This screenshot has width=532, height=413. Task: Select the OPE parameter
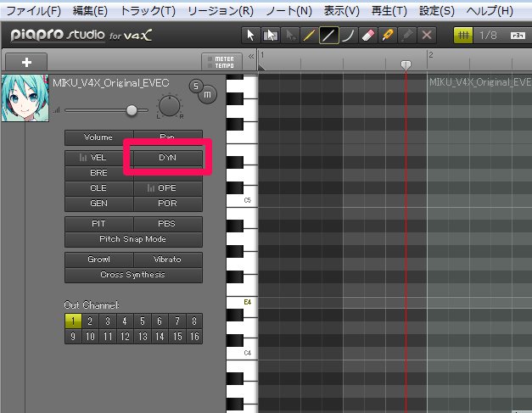[x=168, y=188]
